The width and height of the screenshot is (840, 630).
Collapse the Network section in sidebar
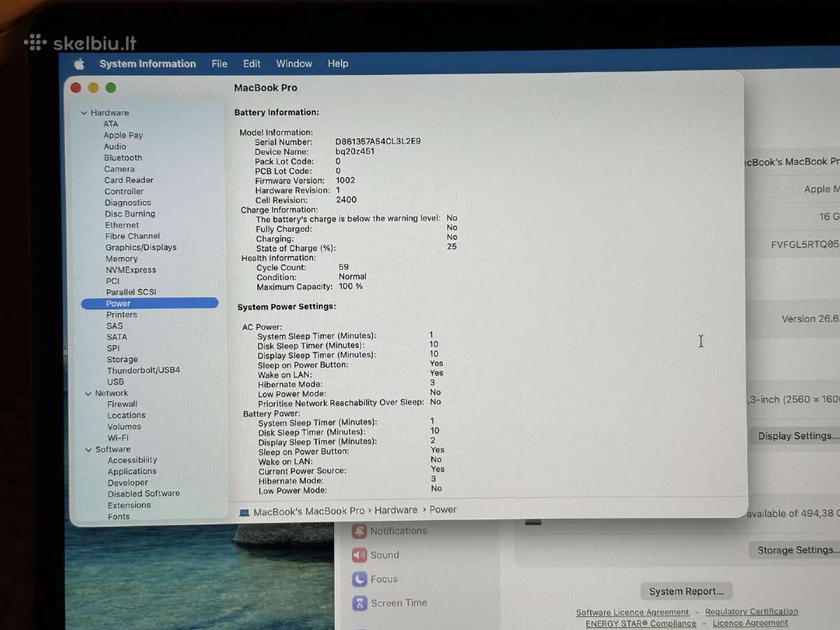pos(88,393)
